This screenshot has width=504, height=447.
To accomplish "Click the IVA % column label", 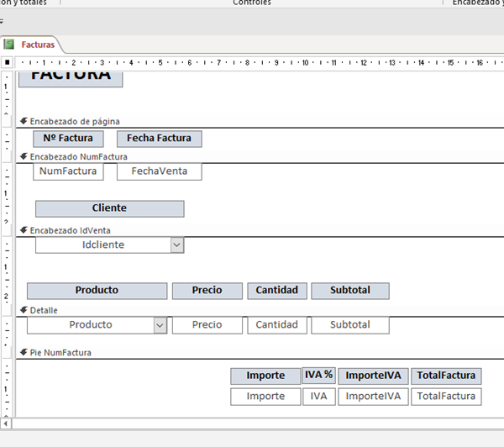I will 318,376.
